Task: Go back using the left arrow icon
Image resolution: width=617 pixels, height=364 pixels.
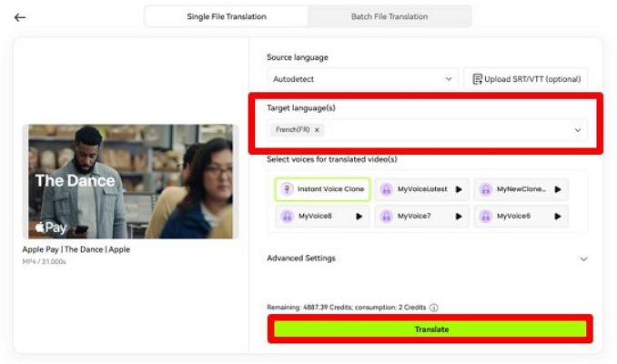Action: coord(20,17)
